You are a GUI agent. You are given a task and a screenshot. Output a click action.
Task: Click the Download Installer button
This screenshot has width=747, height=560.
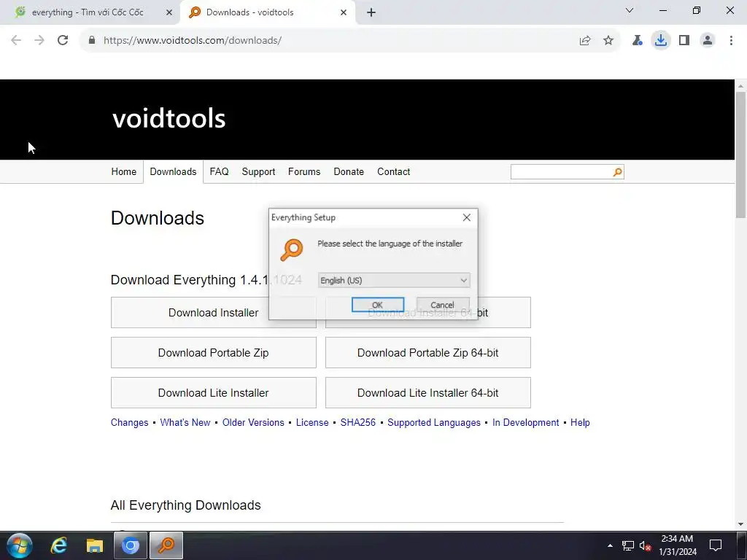[214, 312]
